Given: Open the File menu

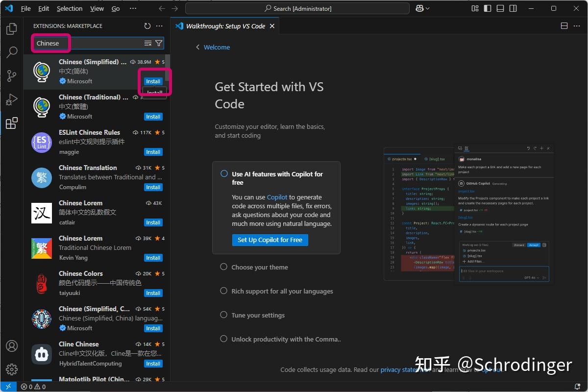Looking at the screenshot, I should [25, 8].
